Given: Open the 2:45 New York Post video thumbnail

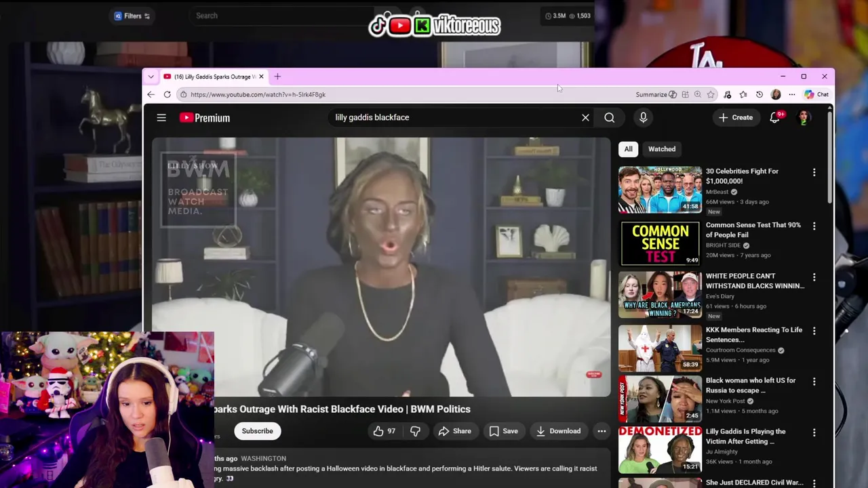Looking at the screenshot, I should click(x=660, y=399).
